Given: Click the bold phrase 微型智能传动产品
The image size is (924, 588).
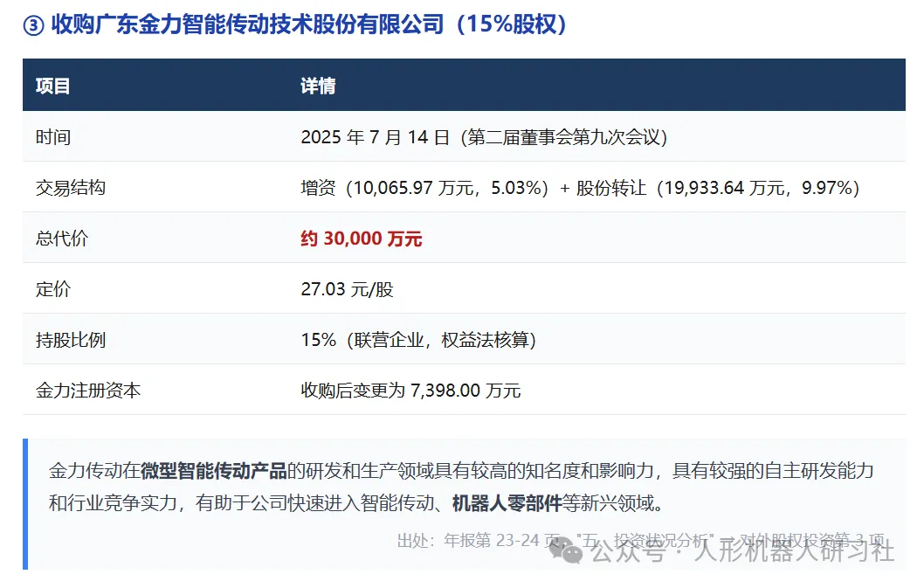Looking at the screenshot, I should click(x=213, y=471).
